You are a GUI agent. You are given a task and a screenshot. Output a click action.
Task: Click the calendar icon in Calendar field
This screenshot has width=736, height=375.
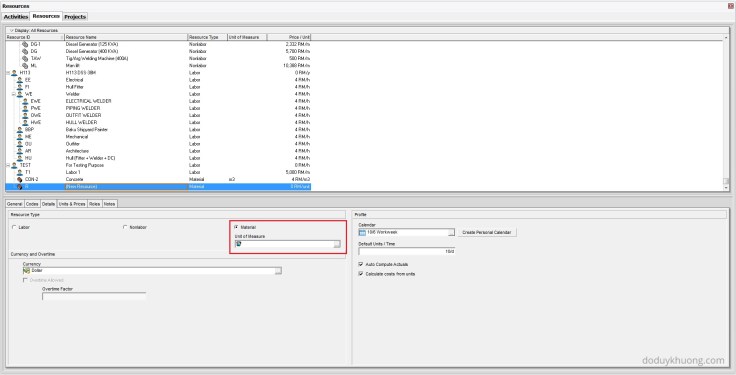tap(362, 232)
